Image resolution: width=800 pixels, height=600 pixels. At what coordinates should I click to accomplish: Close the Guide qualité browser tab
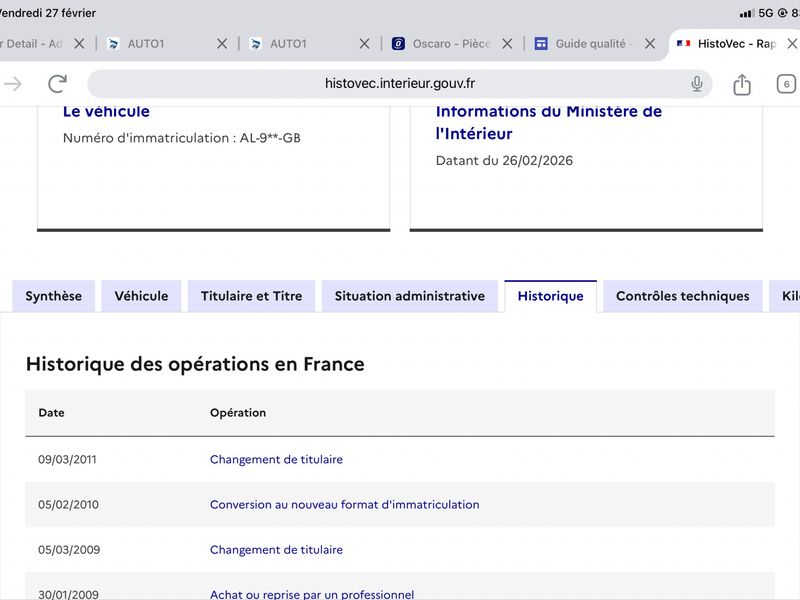(650, 44)
